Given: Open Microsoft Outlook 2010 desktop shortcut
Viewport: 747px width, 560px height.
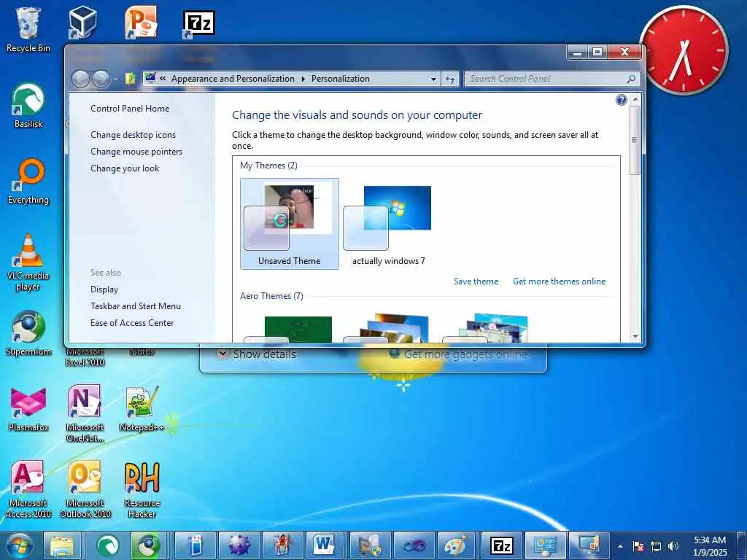Looking at the screenshot, I should click(x=85, y=489).
